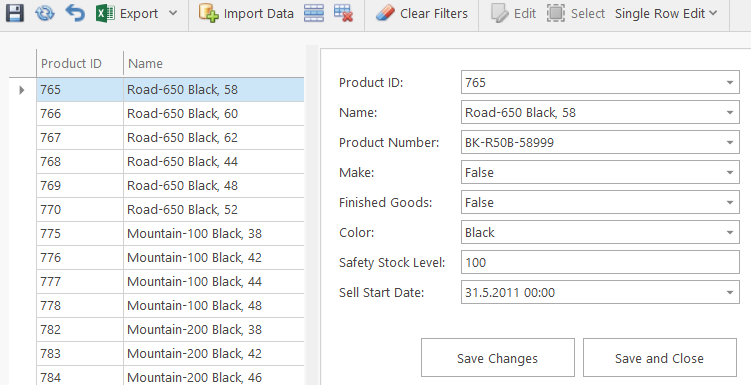Select the row with Product ID 776

171,257
